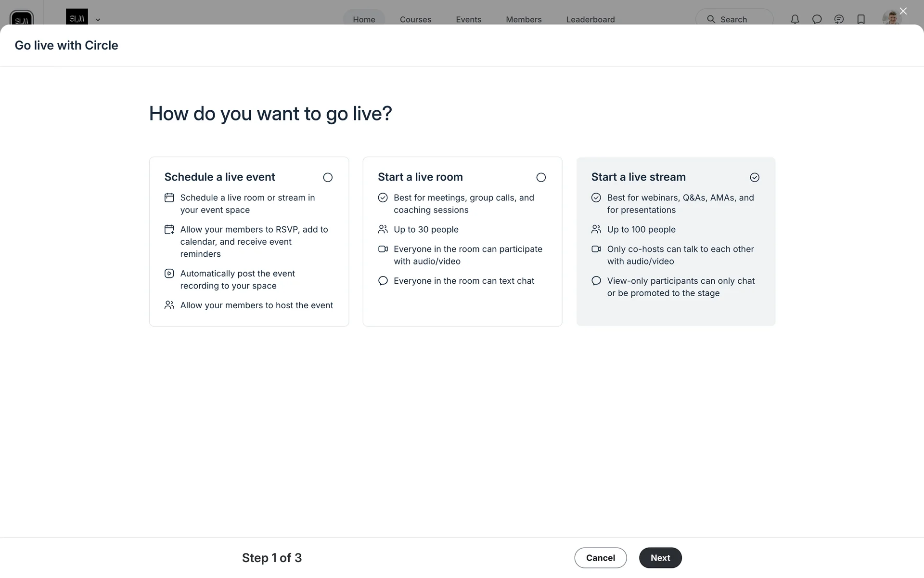Select the Schedule a live event radio
Image resolution: width=924 pixels, height=578 pixels.
(x=328, y=178)
